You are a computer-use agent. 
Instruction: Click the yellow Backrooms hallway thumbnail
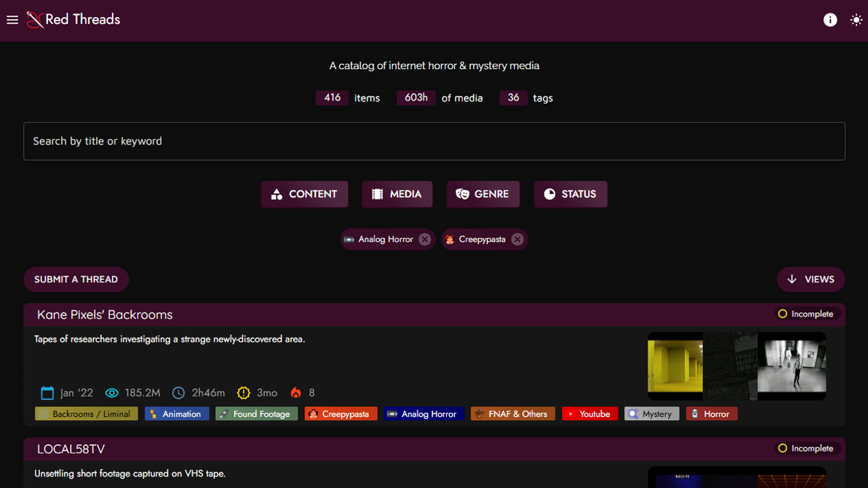coord(675,366)
